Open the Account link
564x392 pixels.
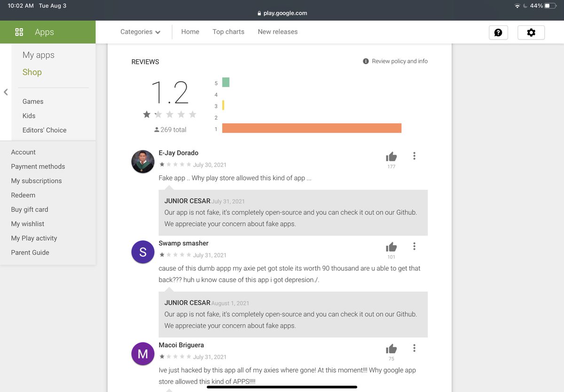pyautogui.click(x=23, y=152)
